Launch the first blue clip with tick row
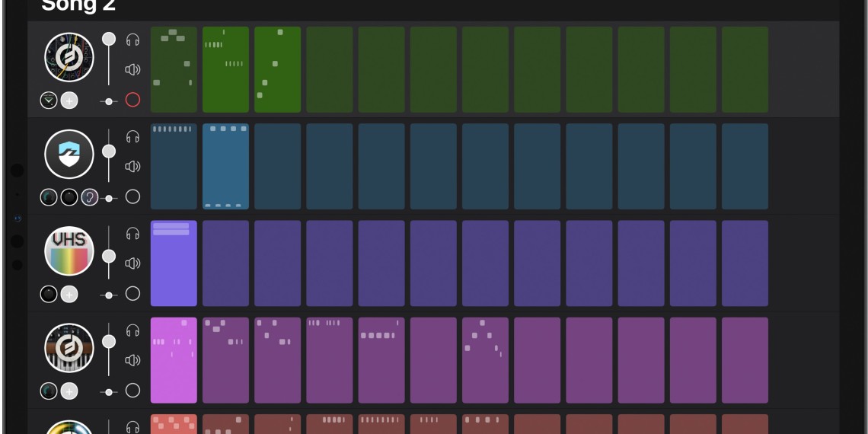 click(x=174, y=167)
